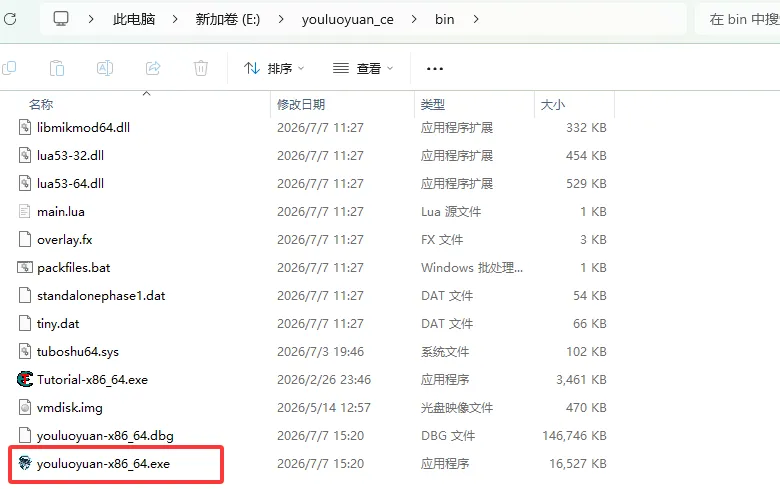Click the date 2026/5/14 12:57
The width and height of the screenshot is (780, 489).
pyautogui.click(x=324, y=407)
